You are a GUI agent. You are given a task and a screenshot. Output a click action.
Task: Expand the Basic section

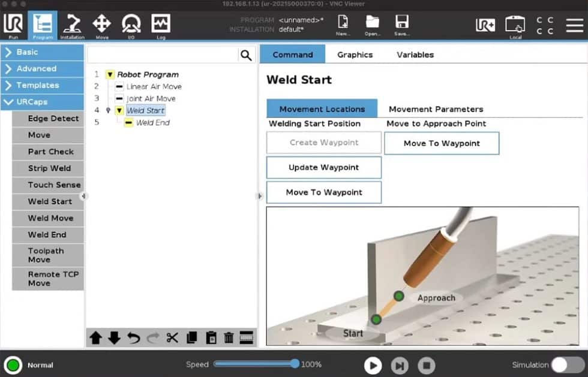[42, 52]
